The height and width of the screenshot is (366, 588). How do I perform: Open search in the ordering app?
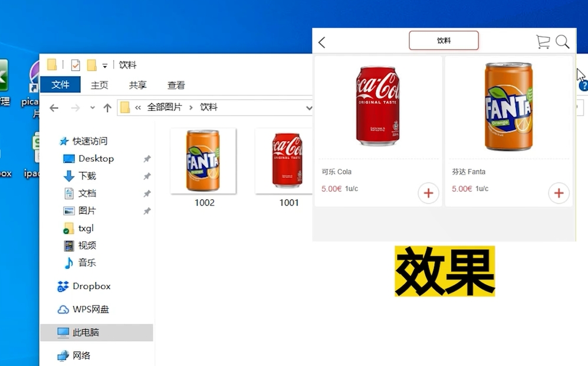click(x=563, y=42)
